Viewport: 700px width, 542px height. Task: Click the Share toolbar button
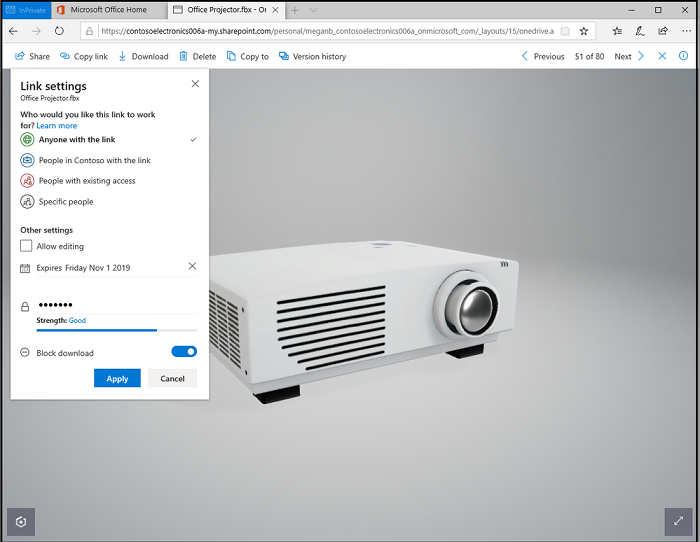(x=32, y=56)
